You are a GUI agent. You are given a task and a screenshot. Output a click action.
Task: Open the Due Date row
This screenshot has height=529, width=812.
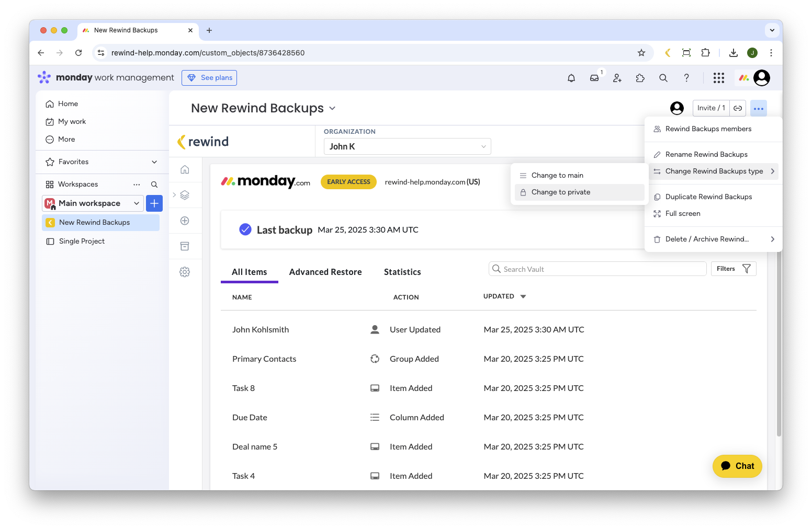(x=489, y=417)
